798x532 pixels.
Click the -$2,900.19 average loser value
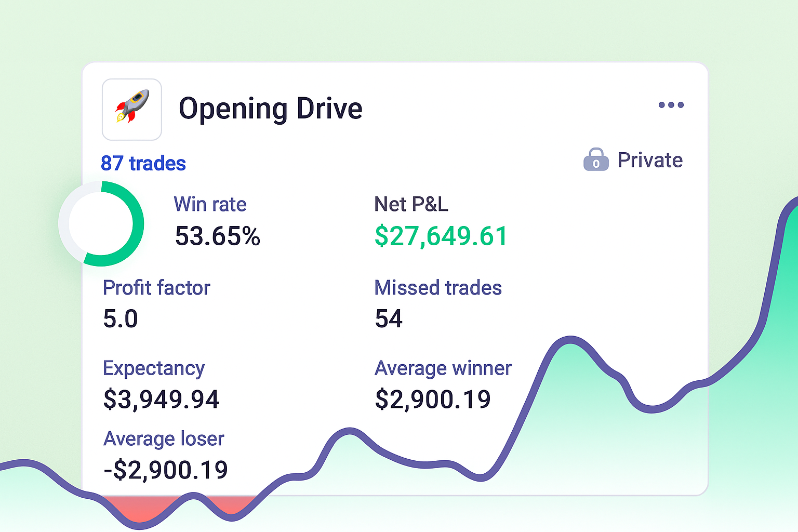(166, 470)
